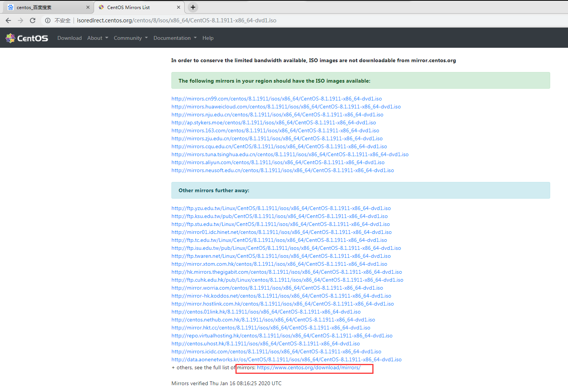Open the mirror01.idc.hinet.net ISO link
Viewport: 568px width, 392px height.
(281, 232)
